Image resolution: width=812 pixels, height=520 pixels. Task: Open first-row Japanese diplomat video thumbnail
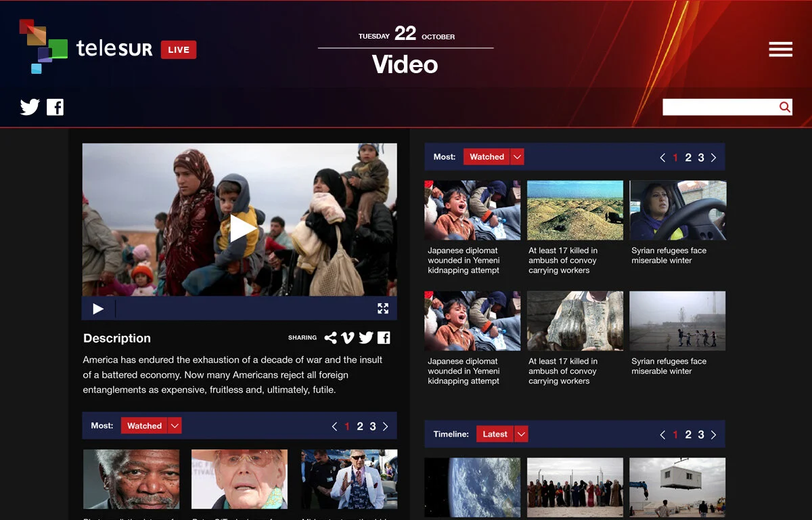(x=472, y=210)
